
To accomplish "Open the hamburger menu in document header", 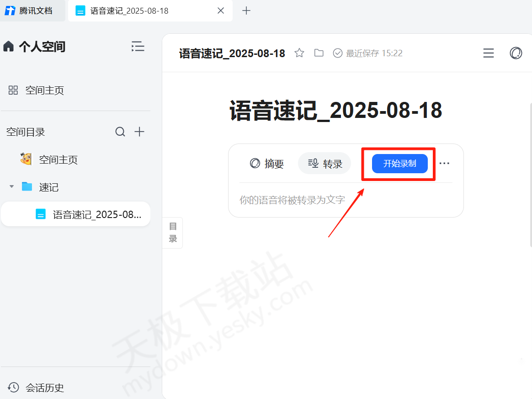I will coord(489,53).
